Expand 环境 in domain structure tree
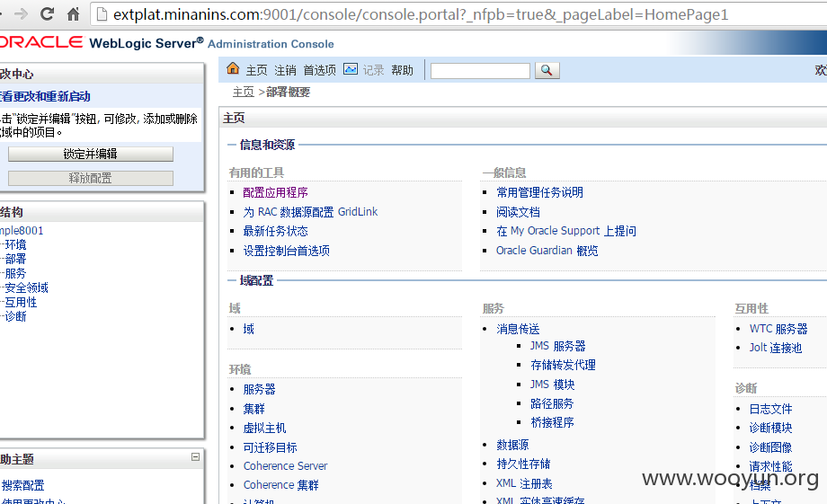The image size is (827, 504). click(15, 244)
